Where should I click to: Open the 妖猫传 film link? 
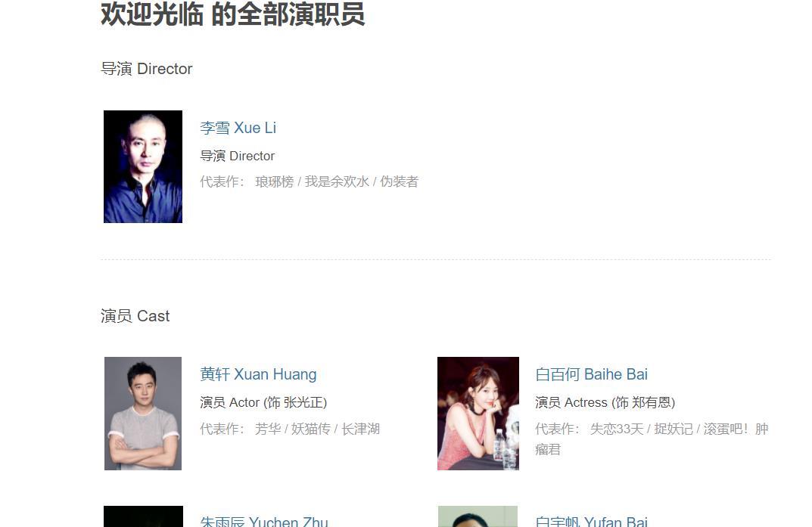point(310,429)
